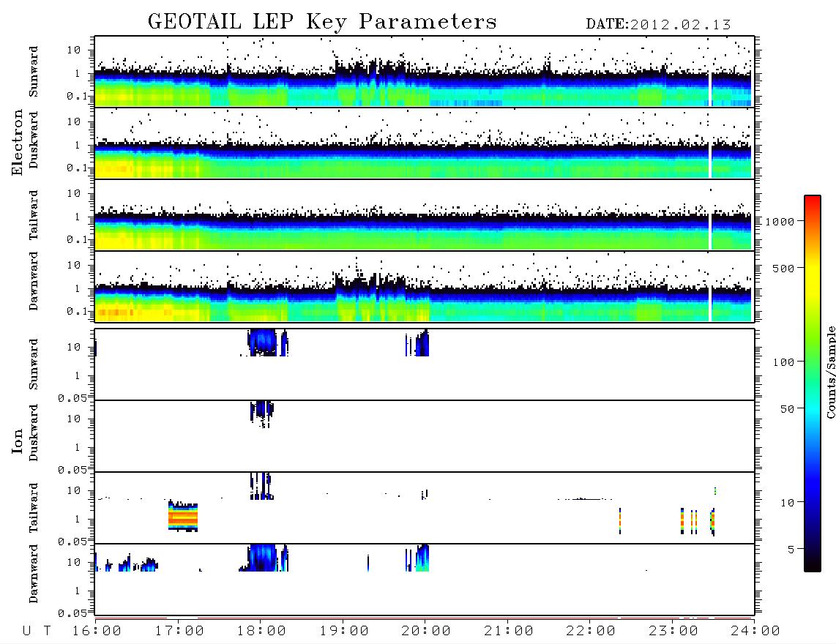The height and width of the screenshot is (644, 836).
Task: Select the Electron "Dawnward" axis label
Action: click(x=34, y=282)
